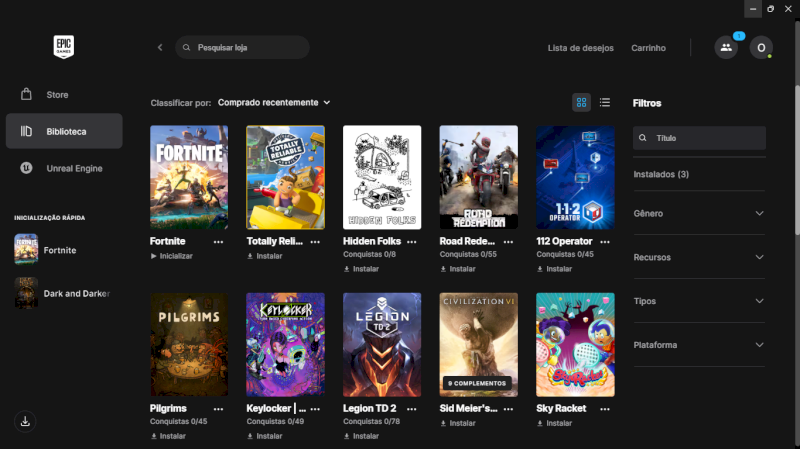Viewport: 800px width, 449px height.
Task: Click the Pesquisar loja search field
Action: coord(242,47)
